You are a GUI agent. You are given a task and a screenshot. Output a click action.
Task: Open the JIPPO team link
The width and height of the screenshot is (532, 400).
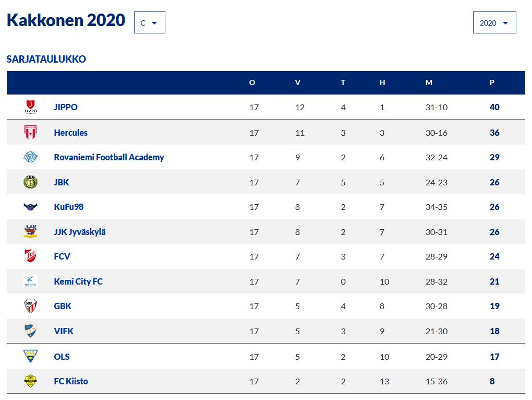pos(66,107)
